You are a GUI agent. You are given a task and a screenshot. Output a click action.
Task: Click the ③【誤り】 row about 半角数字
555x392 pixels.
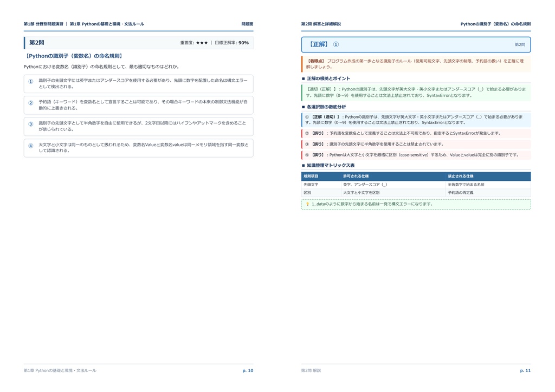pos(416,144)
